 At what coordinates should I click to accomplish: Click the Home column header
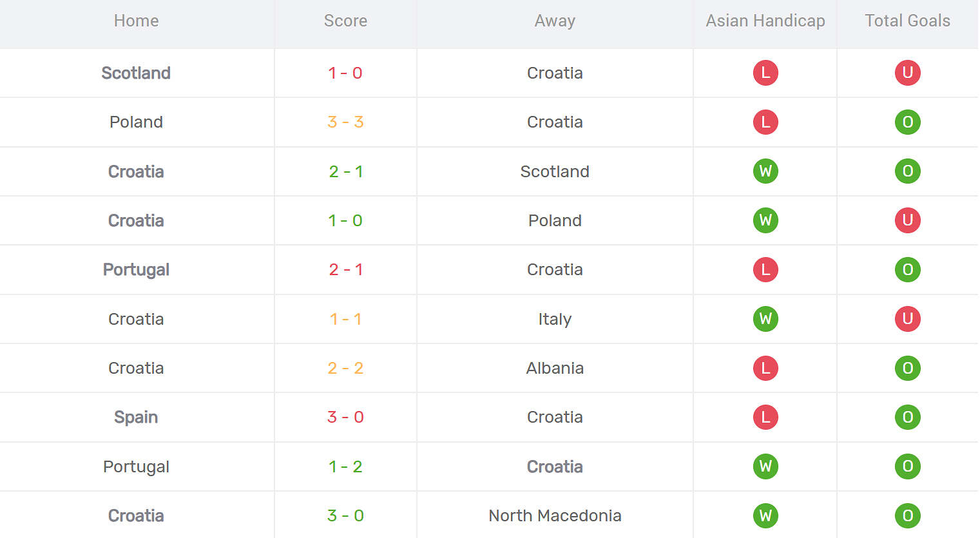click(136, 21)
